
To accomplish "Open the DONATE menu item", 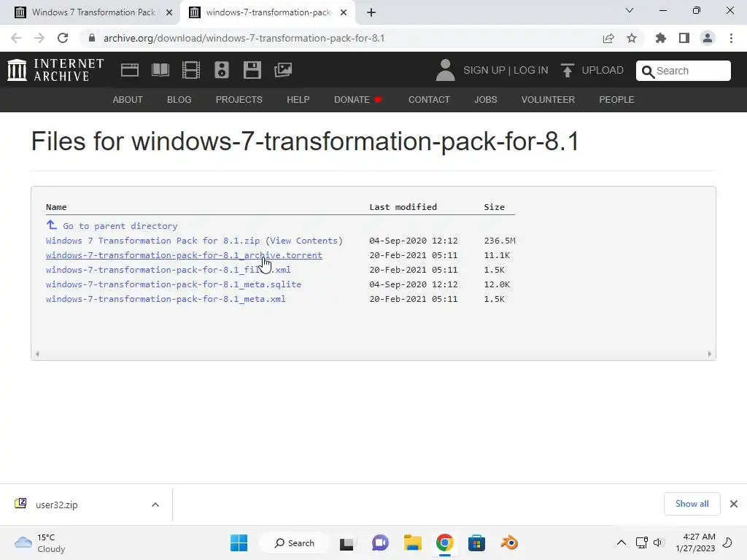I will (357, 99).
